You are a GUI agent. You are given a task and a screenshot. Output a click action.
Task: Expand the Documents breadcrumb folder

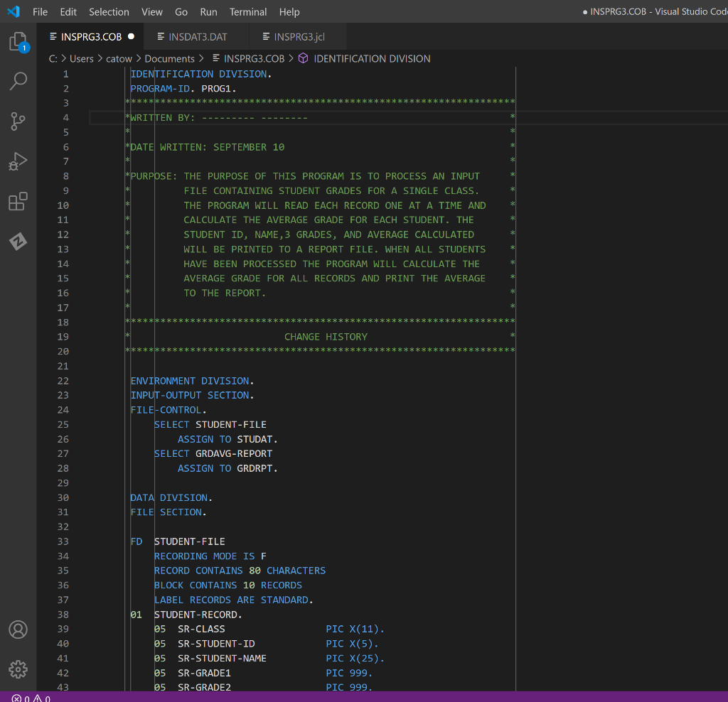(169, 59)
